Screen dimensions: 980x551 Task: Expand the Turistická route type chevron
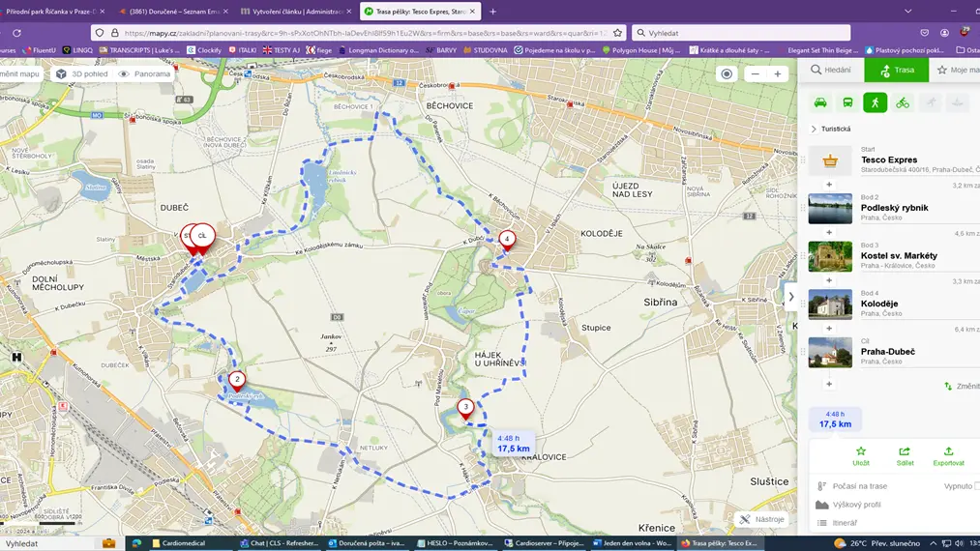coord(814,129)
